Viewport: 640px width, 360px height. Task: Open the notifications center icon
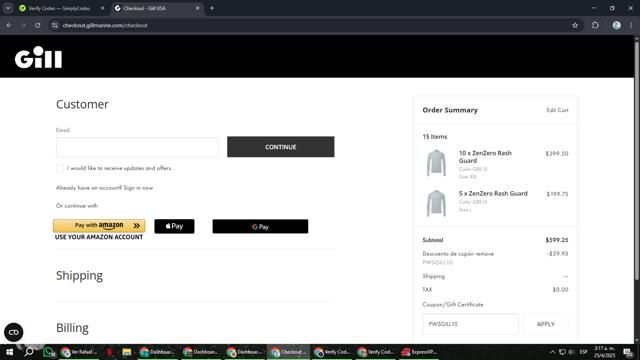point(628,352)
